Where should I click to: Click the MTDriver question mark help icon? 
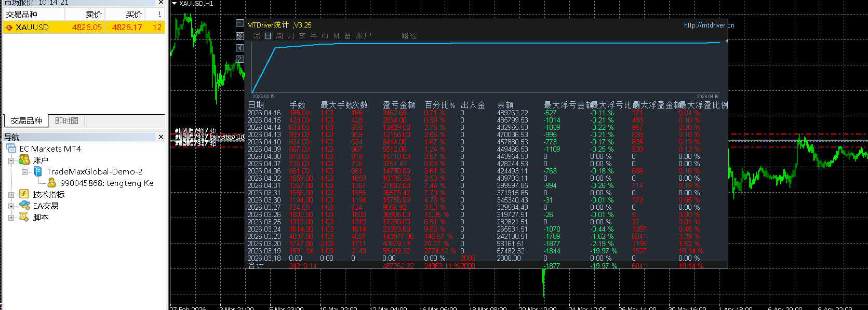(x=239, y=59)
